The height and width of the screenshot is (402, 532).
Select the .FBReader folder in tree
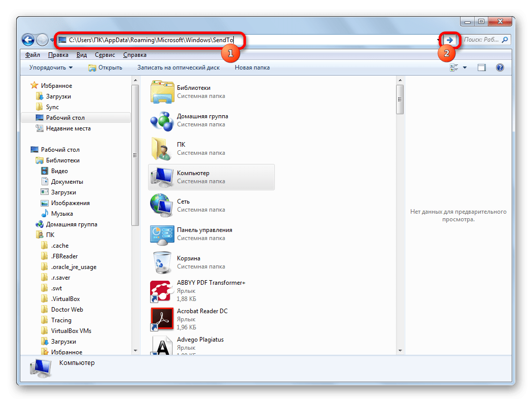pyautogui.click(x=59, y=256)
